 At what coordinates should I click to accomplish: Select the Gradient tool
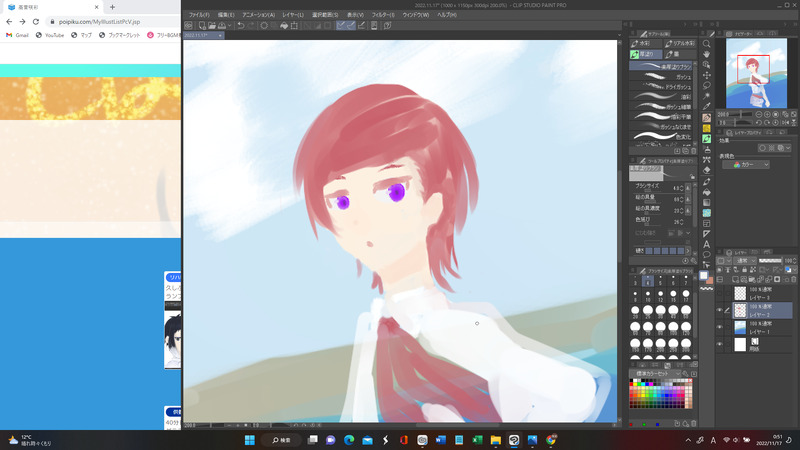click(707, 203)
